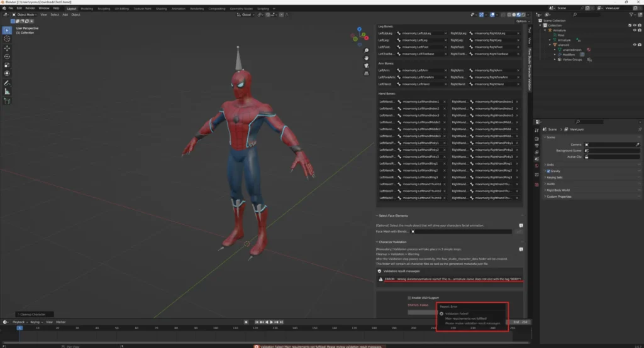Click the Cleanup Character button
Screen dimensions: 644x348
(x=31, y=314)
